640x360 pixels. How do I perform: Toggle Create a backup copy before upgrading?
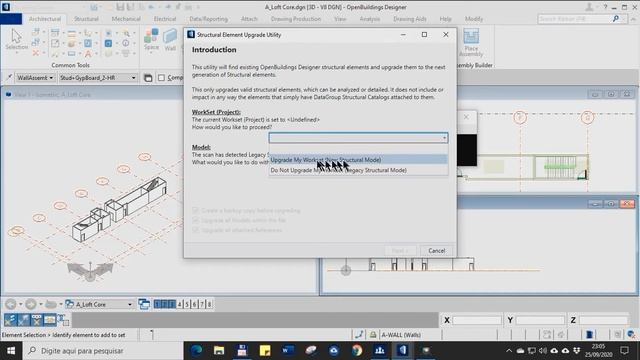[x=195, y=211]
